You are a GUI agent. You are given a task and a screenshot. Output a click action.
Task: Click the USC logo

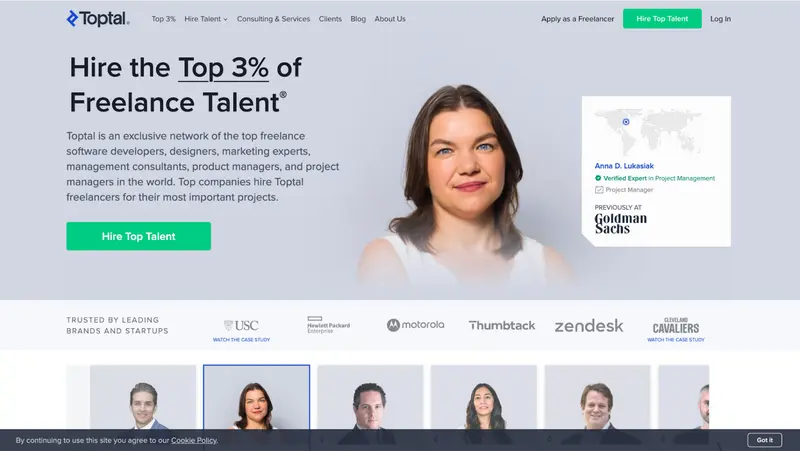(x=241, y=325)
